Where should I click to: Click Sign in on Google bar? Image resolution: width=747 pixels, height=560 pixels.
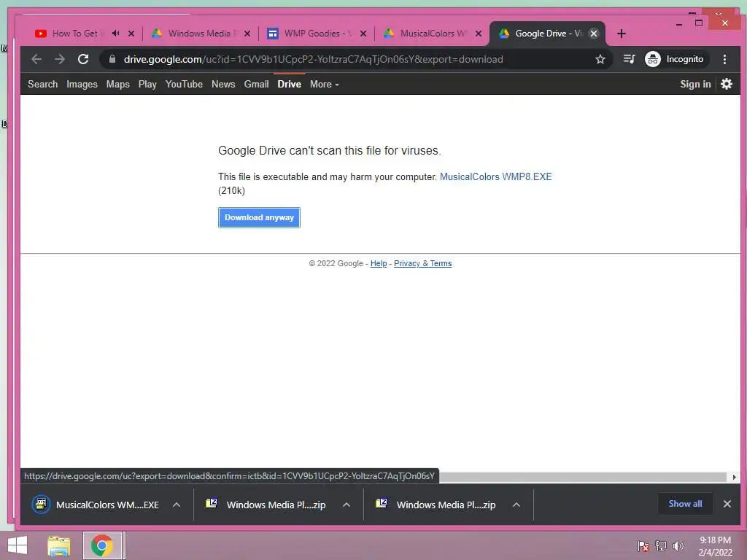pos(695,85)
